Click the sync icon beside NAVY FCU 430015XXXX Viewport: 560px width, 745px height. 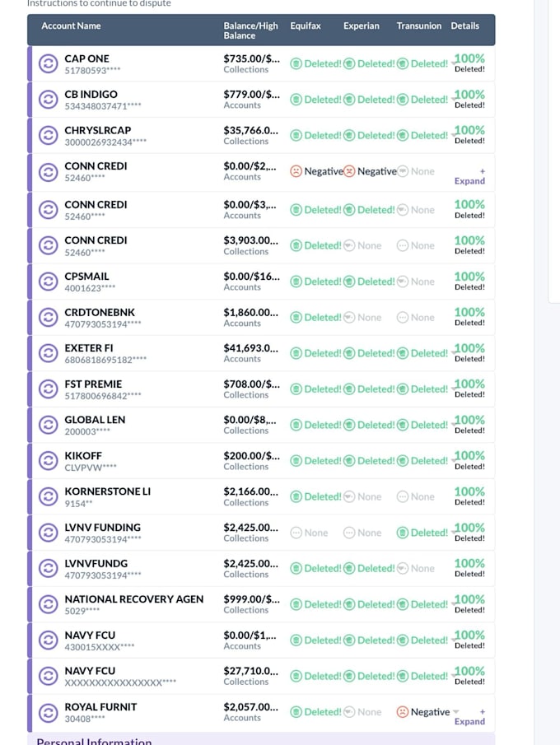coord(48,640)
